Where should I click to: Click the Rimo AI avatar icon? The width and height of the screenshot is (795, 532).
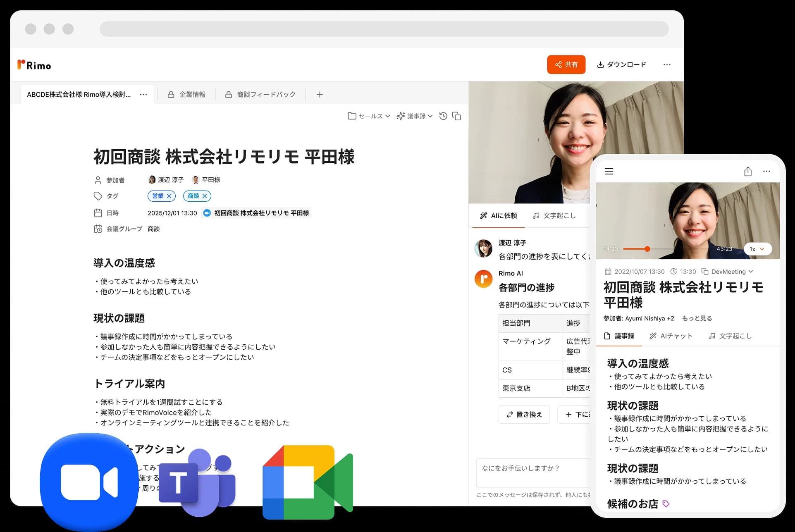(x=483, y=279)
